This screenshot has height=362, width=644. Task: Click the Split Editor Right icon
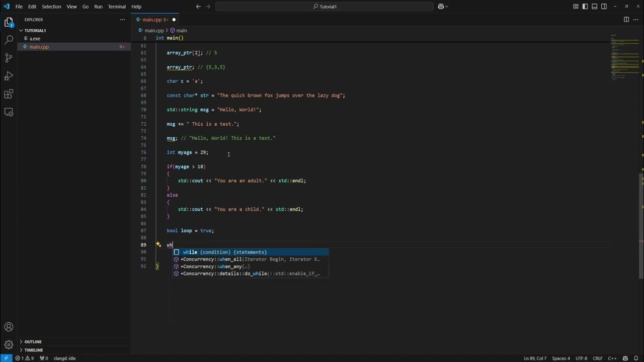(626, 20)
